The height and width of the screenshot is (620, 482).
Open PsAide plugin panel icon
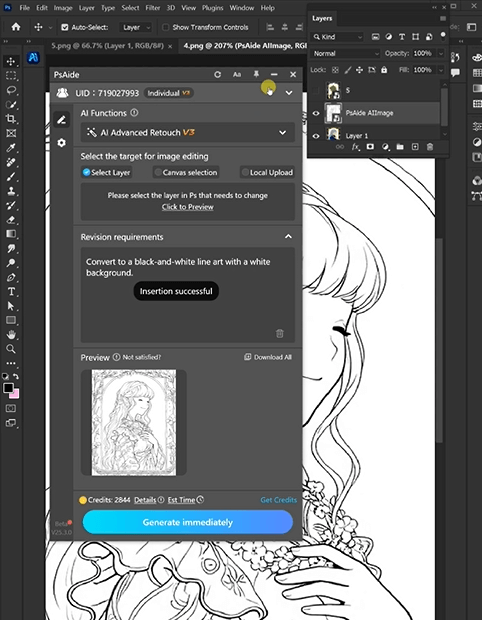34,58
